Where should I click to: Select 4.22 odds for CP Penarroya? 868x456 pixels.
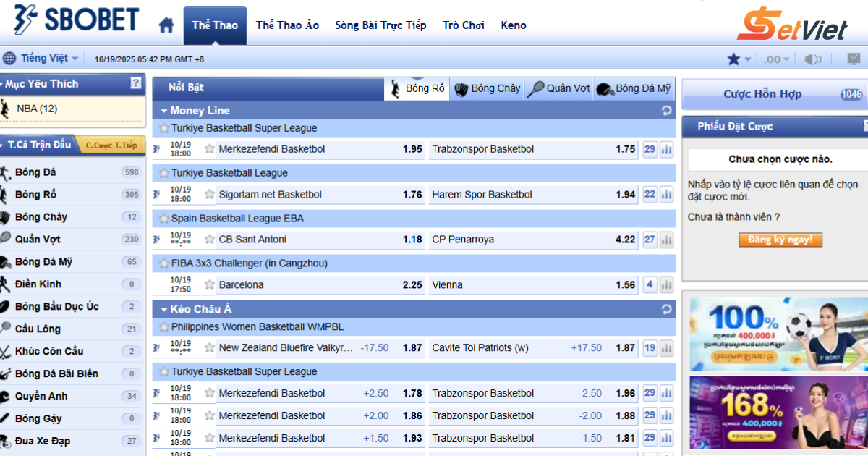pyautogui.click(x=624, y=240)
